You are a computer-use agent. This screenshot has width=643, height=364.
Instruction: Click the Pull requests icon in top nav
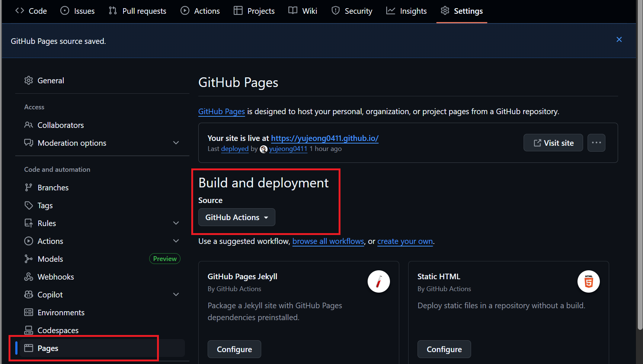(113, 11)
